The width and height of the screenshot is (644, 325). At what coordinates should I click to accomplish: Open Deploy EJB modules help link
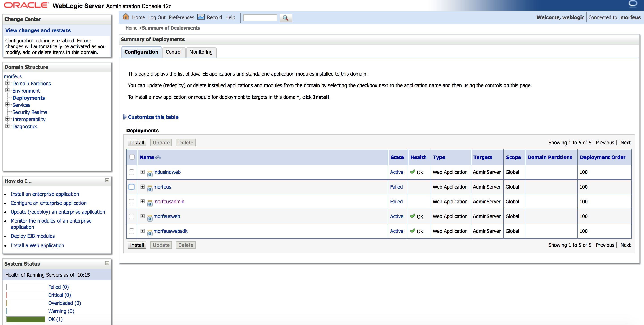pos(32,236)
